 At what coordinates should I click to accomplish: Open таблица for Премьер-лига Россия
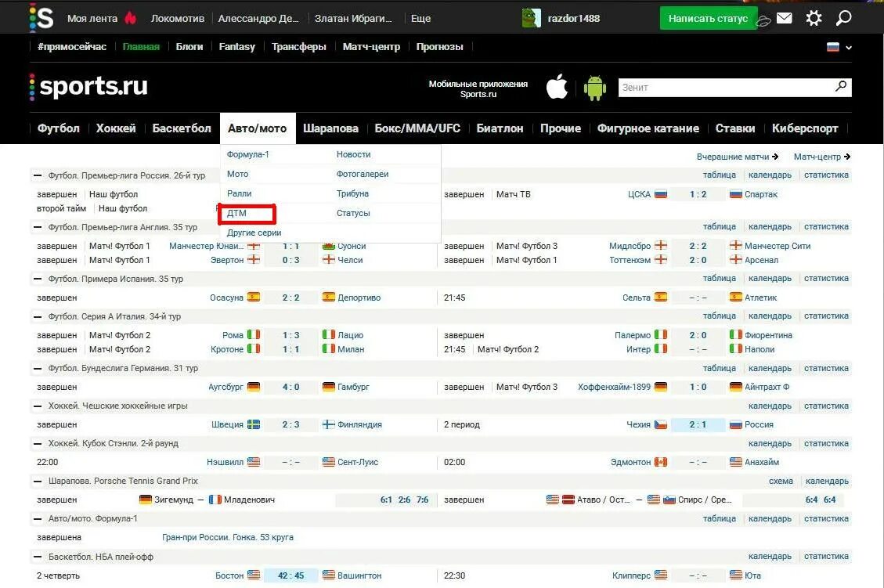point(719,175)
